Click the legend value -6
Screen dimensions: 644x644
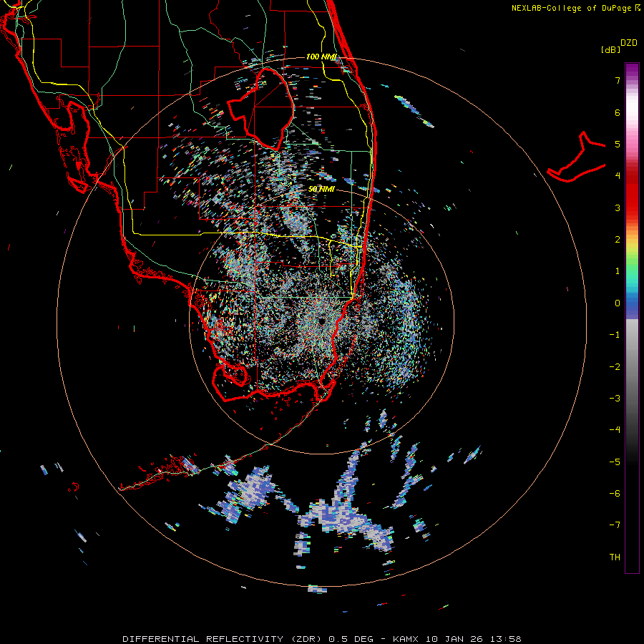pos(615,493)
